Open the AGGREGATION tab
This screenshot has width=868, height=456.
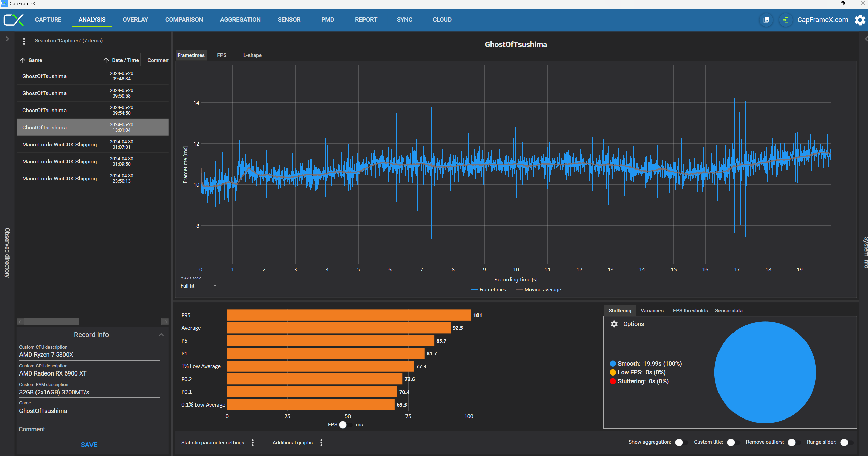click(x=240, y=20)
